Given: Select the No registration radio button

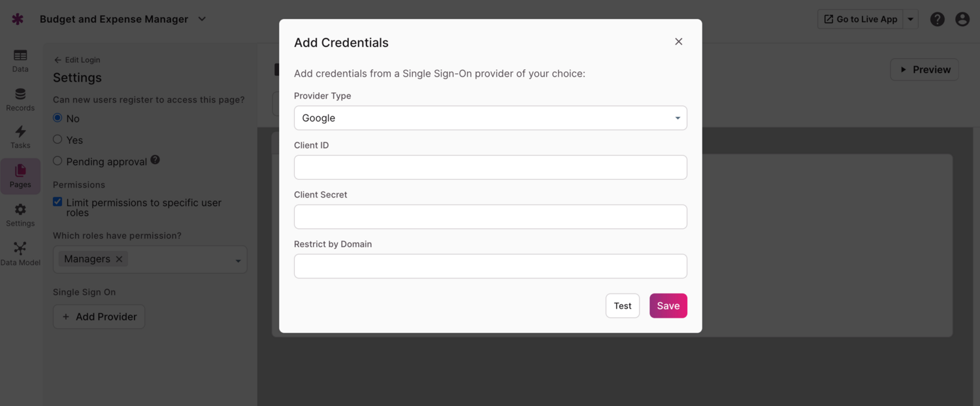Looking at the screenshot, I should click(x=57, y=118).
